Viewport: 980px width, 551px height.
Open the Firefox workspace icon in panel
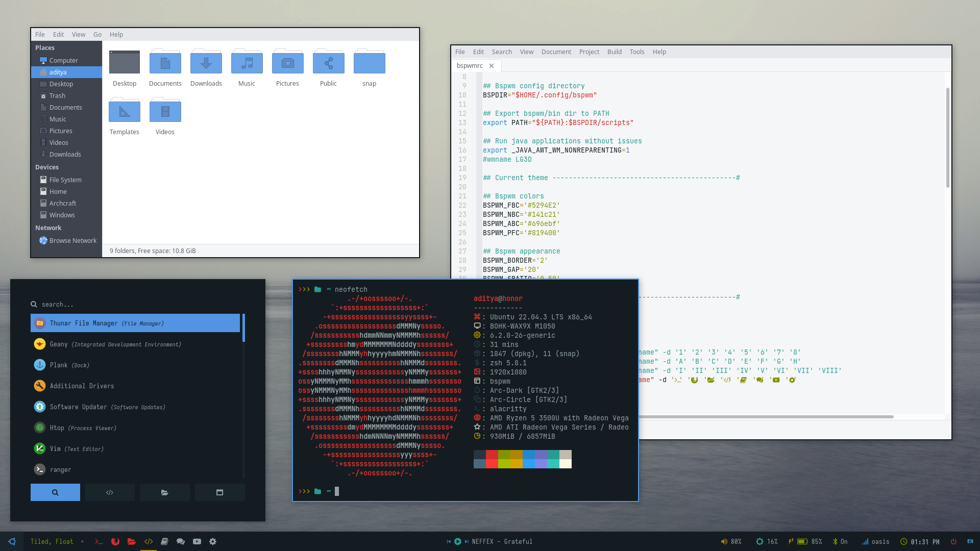(x=115, y=541)
